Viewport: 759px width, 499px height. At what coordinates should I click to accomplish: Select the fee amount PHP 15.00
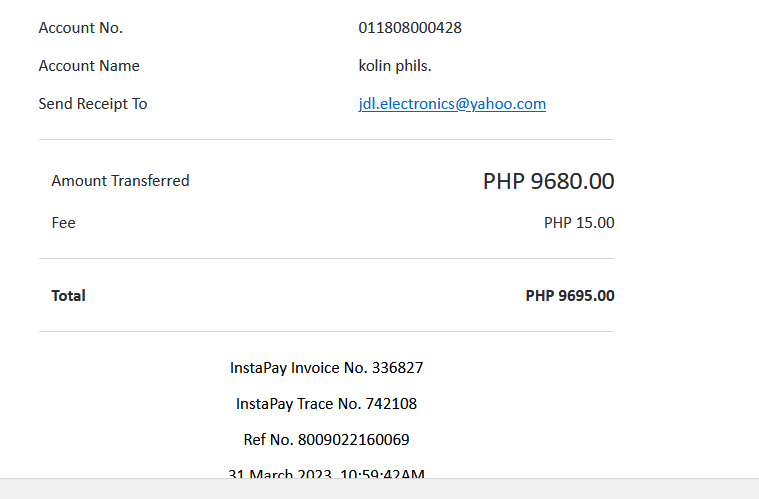(579, 223)
